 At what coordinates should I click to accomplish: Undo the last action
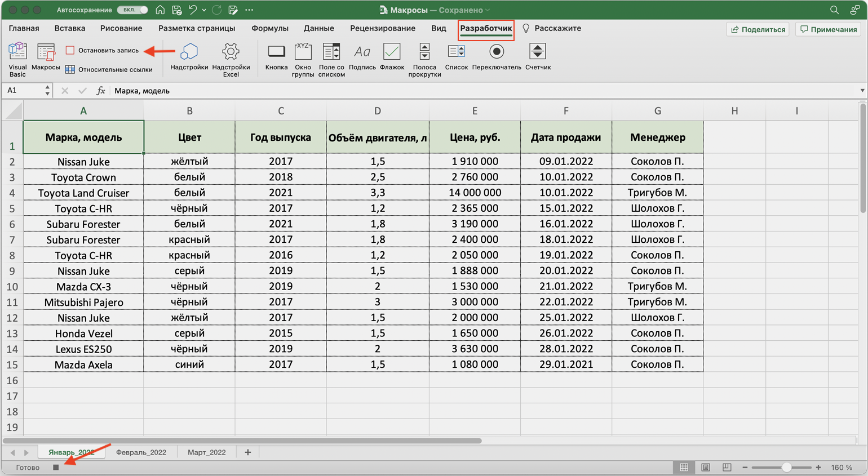pos(193,10)
